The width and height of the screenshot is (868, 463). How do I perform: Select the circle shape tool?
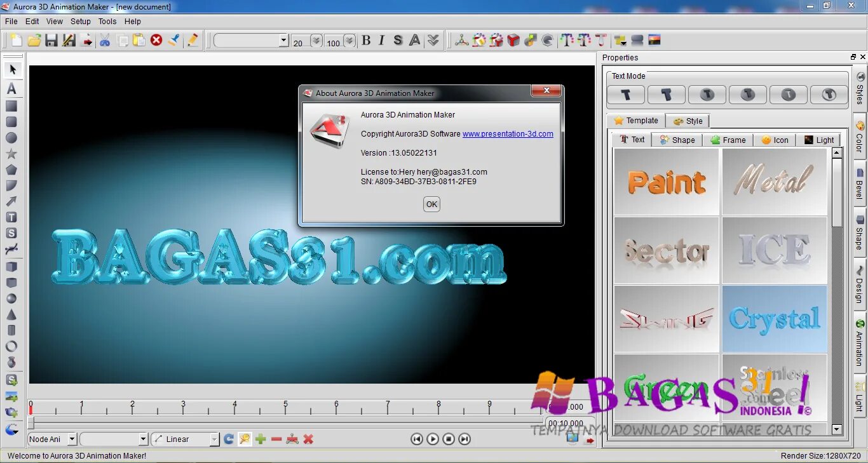pos(11,138)
